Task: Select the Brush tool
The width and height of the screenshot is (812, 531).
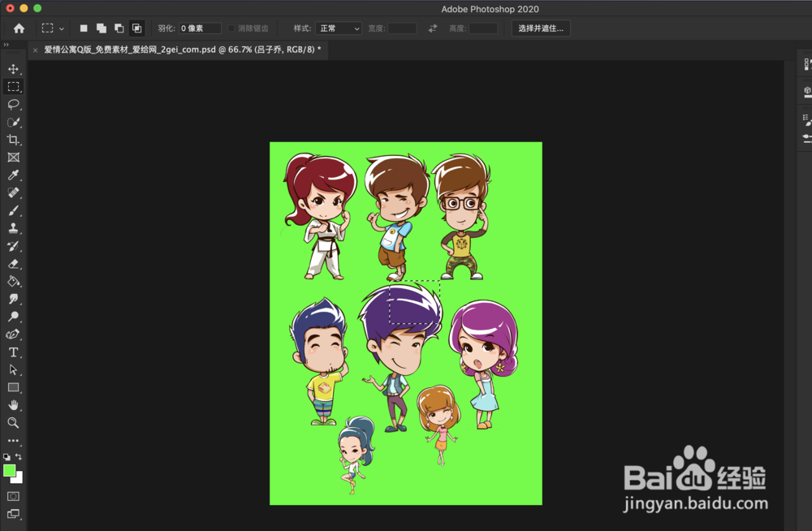Action: [13, 211]
